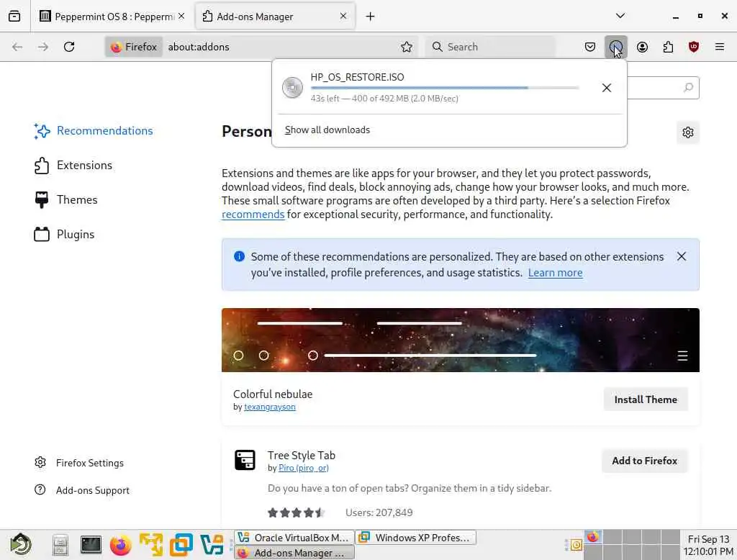Screen dimensions: 737x560
Task: Open the Plugins sidebar category
Action: coord(64,234)
